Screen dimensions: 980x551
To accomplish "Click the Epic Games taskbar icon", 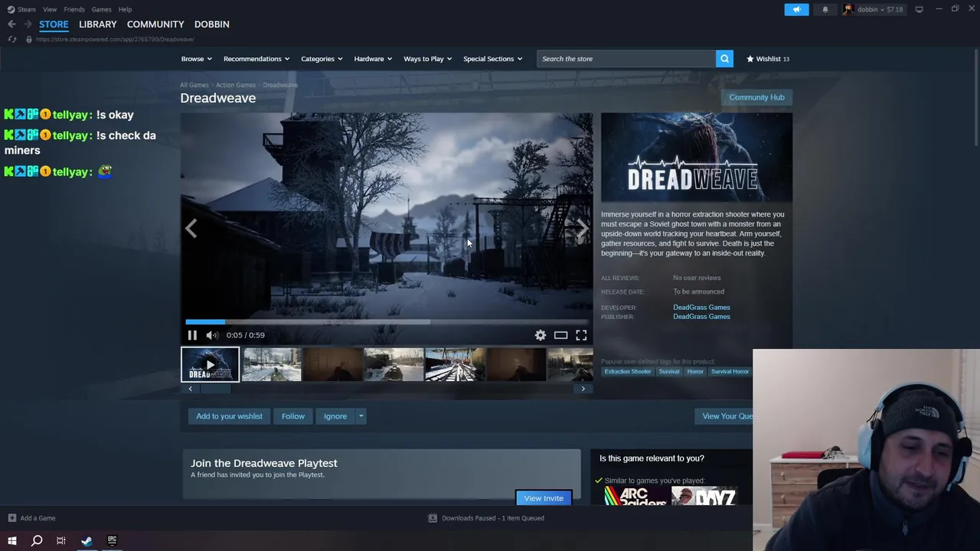I will [x=112, y=541].
